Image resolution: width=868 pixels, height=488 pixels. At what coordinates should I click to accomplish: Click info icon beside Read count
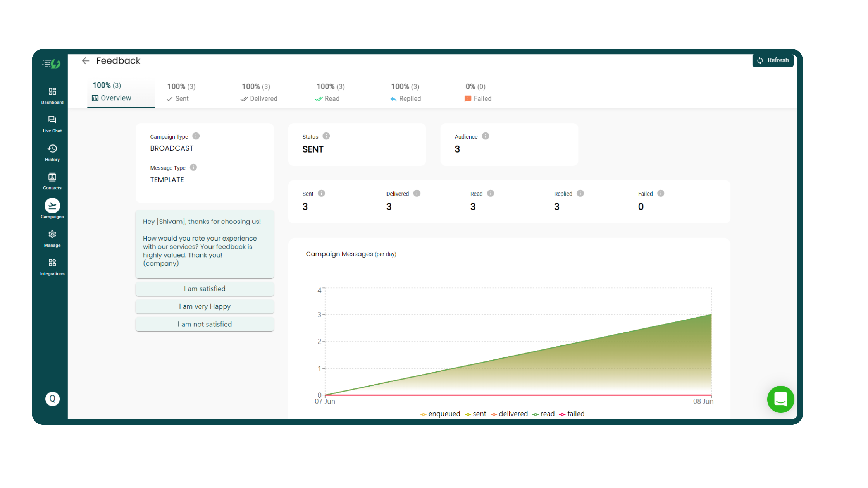491,193
